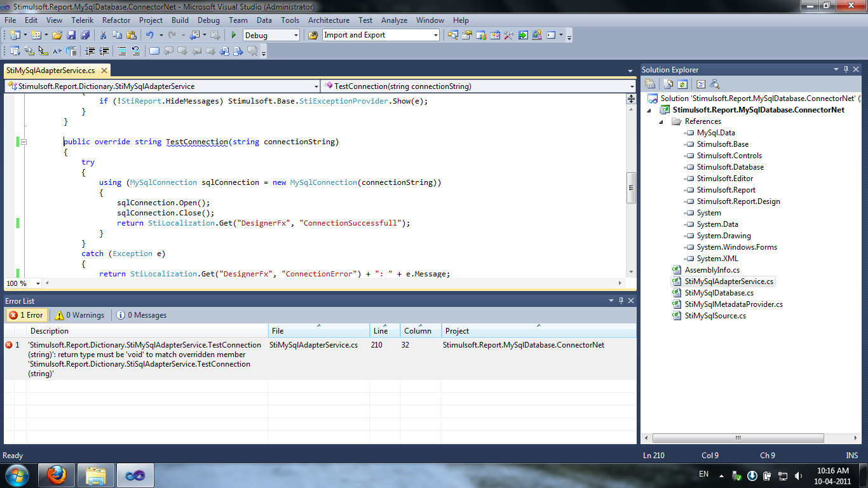This screenshot has height=488, width=868.
Task: Open the Toolbox via the hammer-and-wrench icon
Action: (x=509, y=36)
